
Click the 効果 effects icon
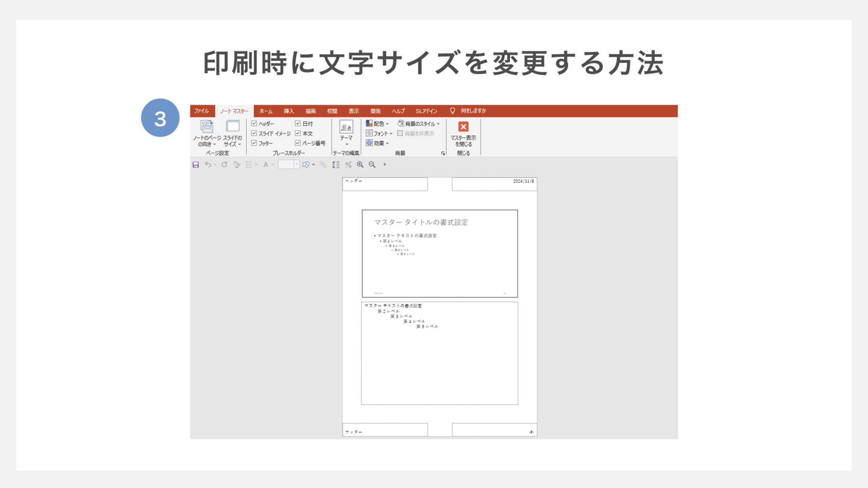369,143
